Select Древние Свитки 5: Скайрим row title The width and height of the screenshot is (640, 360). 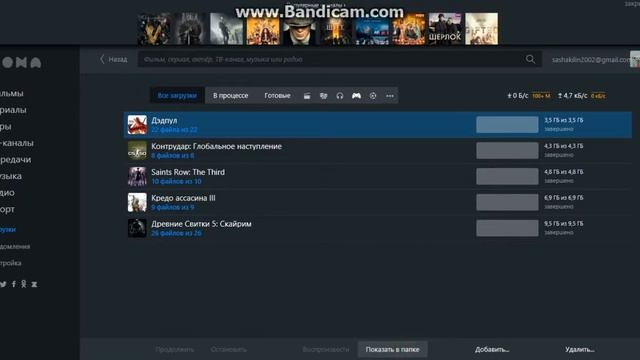click(x=201, y=224)
